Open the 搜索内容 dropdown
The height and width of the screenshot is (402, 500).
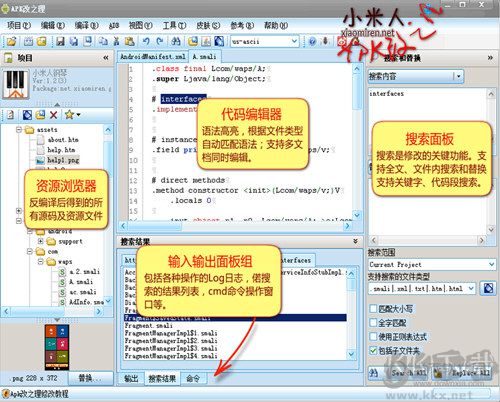click(459, 76)
